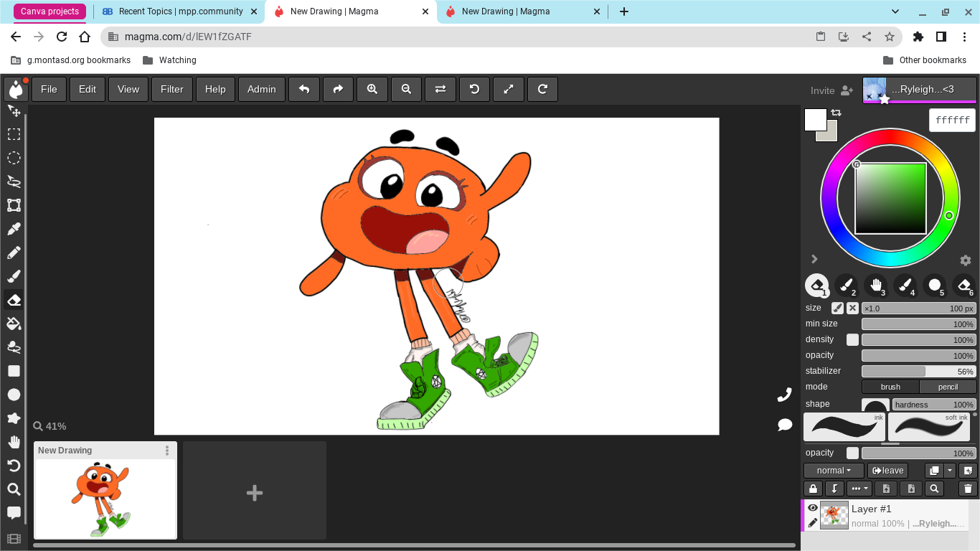Image resolution: width=980 pixels, height=551 pixels.
Task: Toggle the layer opacity checkbox
Action: click(852, 453)
